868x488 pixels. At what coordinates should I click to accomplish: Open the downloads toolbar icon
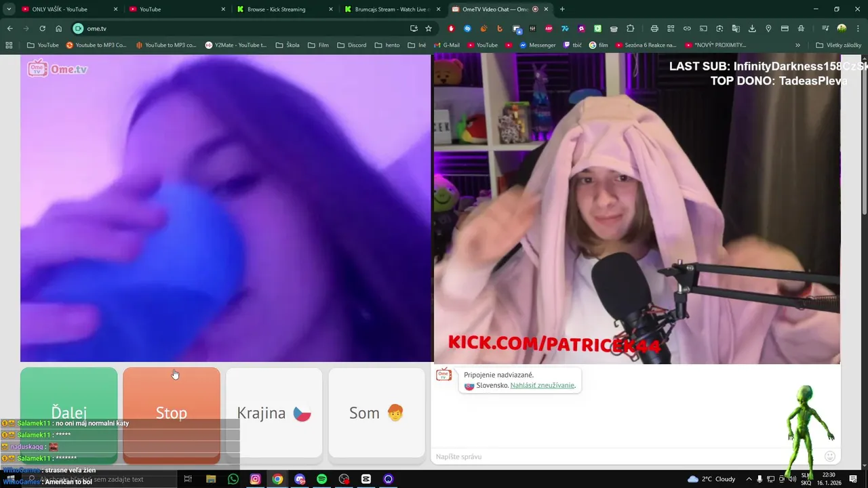tap(752, 28)
